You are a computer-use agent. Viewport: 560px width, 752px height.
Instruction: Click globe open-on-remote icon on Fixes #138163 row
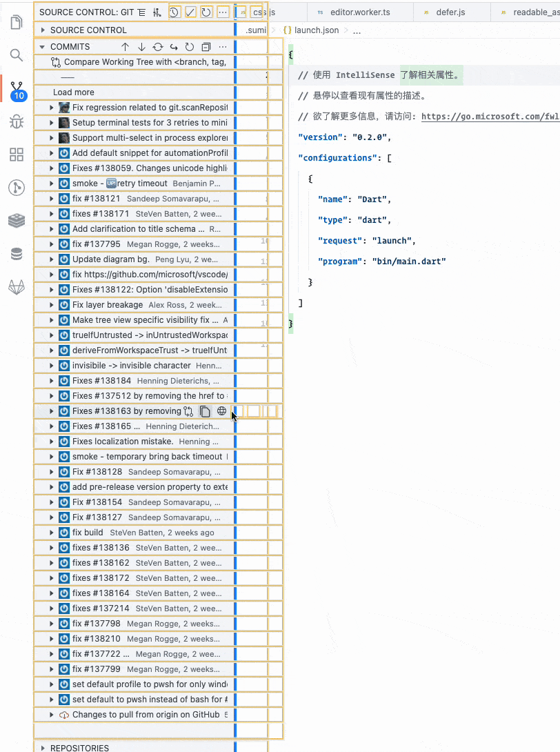(221, 411)
